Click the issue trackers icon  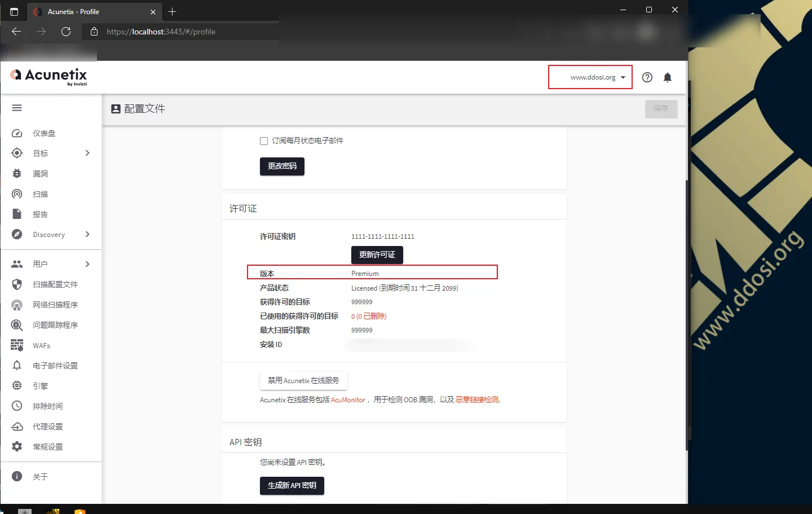[x=17, y=325]
